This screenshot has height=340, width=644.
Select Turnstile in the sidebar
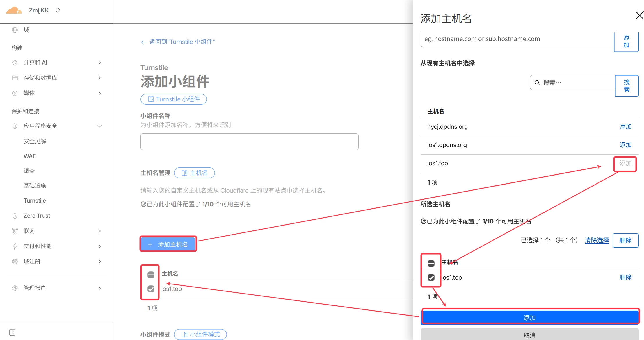point(35,201)
